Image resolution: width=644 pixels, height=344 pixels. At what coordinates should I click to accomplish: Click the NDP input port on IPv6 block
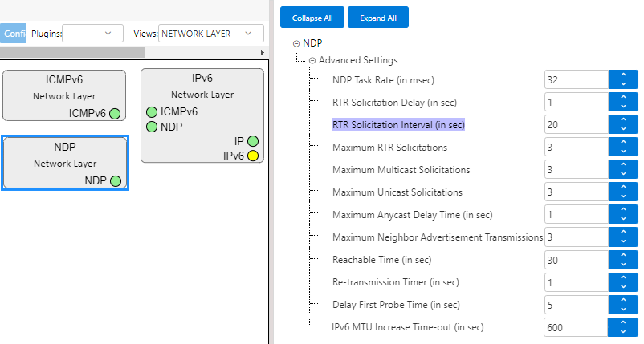pos(151,127)
